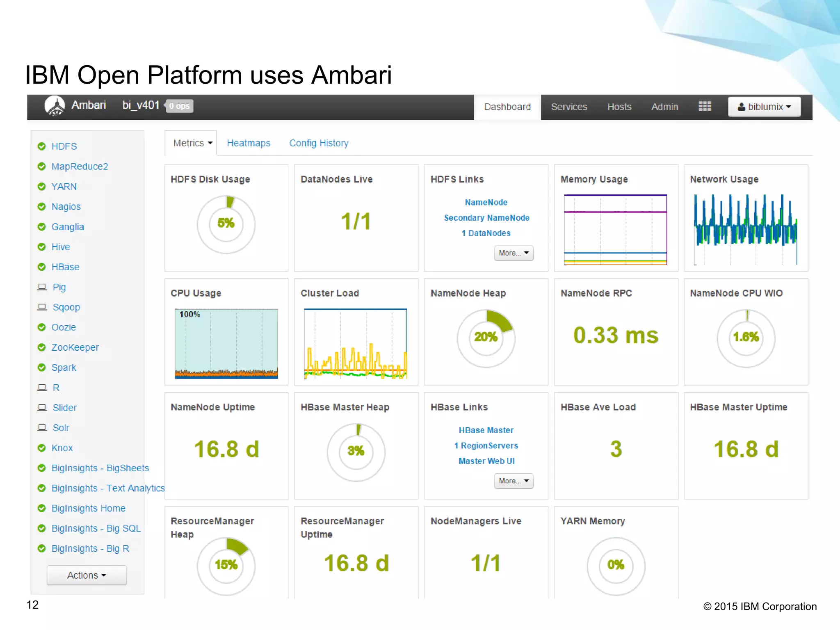Click the CPU Usage graph
The height and width of the screenshot is (630, 840).
[226, 344]
